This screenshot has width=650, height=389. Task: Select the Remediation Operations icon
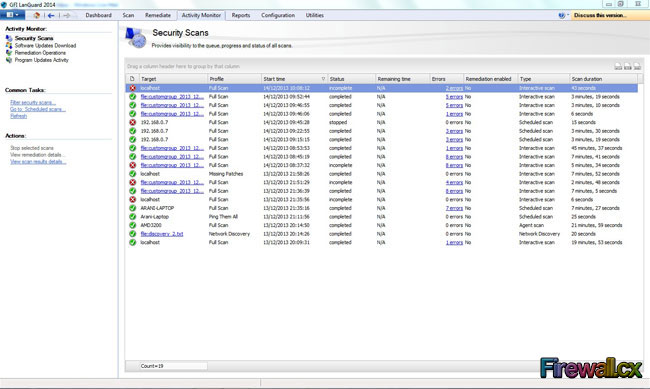pos(9,53)
